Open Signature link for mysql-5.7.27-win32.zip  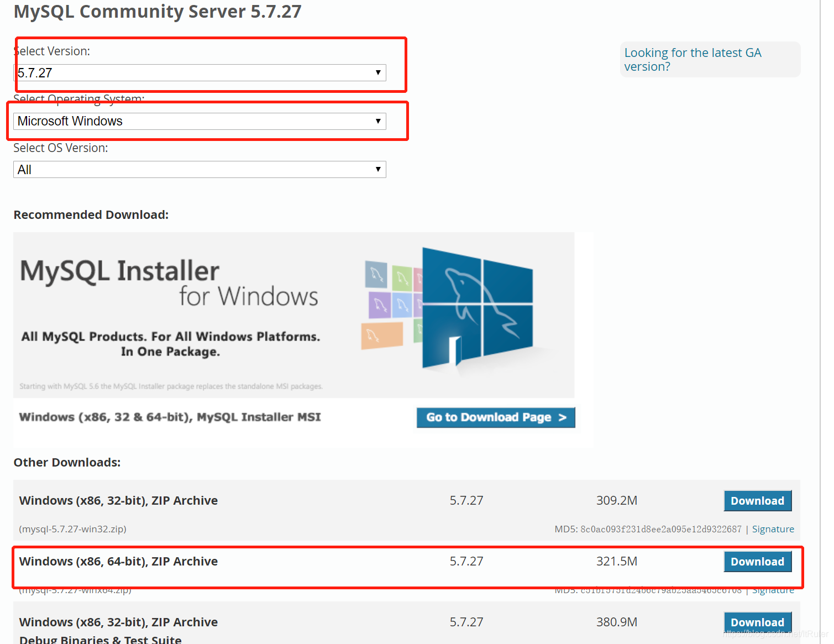pos(773,529)
